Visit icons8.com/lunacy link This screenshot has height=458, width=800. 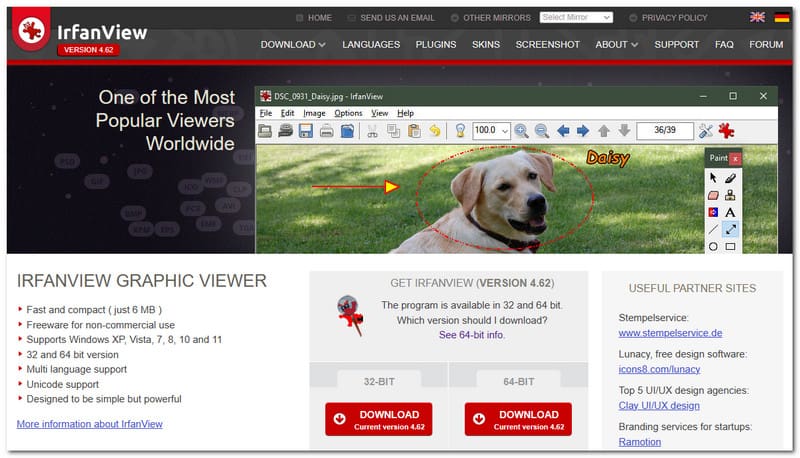(659, 369)
